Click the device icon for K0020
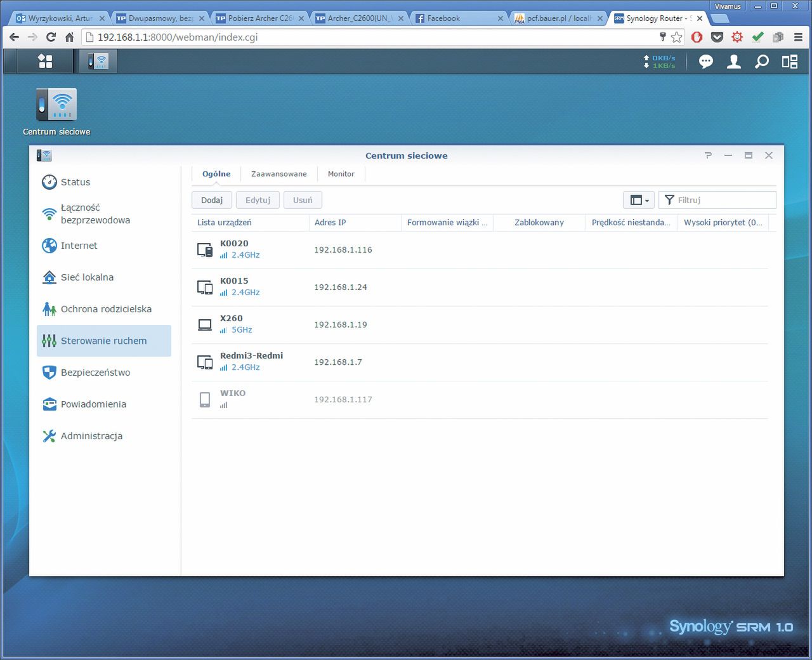This screenshot has width=812, height=660. click(x=205, y=249)
